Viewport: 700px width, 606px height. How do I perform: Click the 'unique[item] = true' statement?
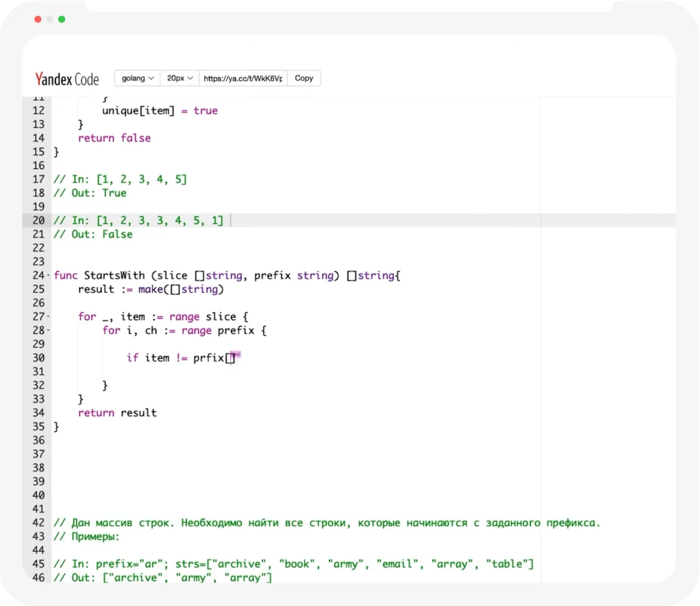tap(159, 111)
